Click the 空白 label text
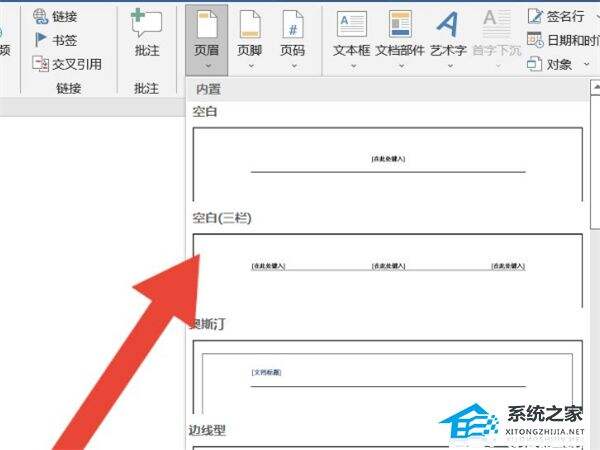The image size is (600, 450). 205,112
